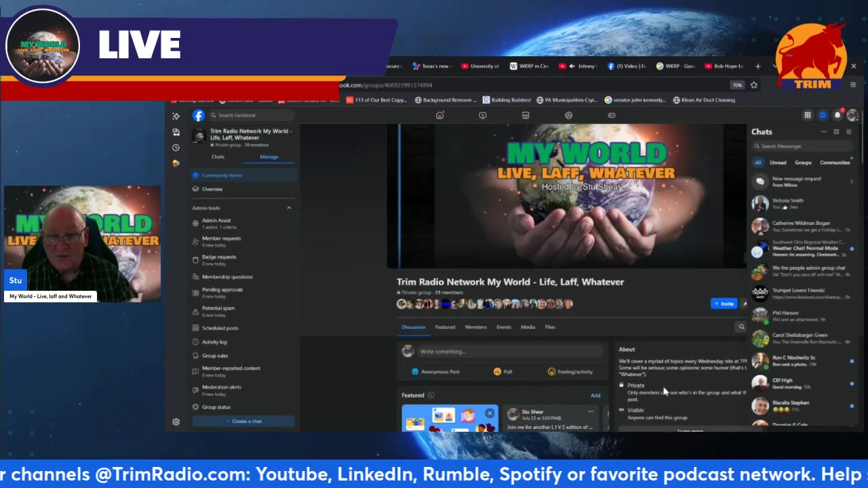Open the browser sidebar synced tabs icon
Screen dimensions: 868x488
(x=176, y=131)
